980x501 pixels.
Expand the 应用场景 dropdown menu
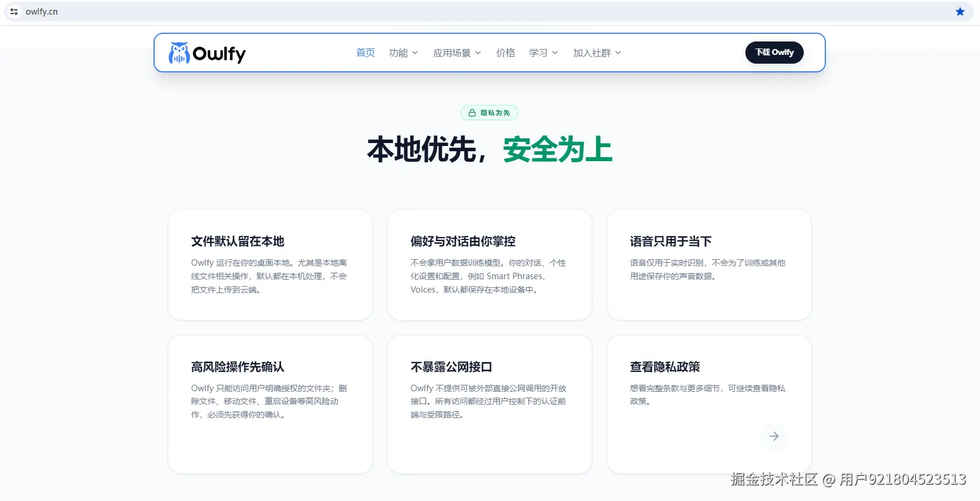(x=457, y=53)
